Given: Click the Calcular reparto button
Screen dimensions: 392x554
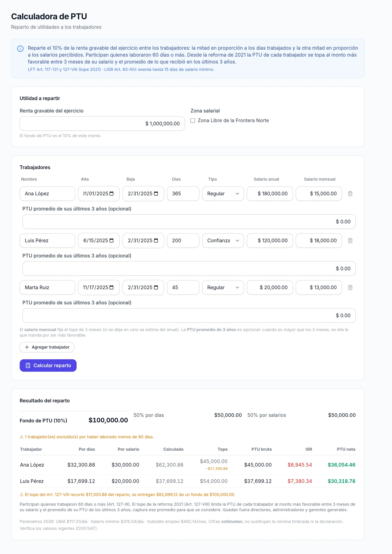Looking at the screenshot, I should click(x=48, y=366).
